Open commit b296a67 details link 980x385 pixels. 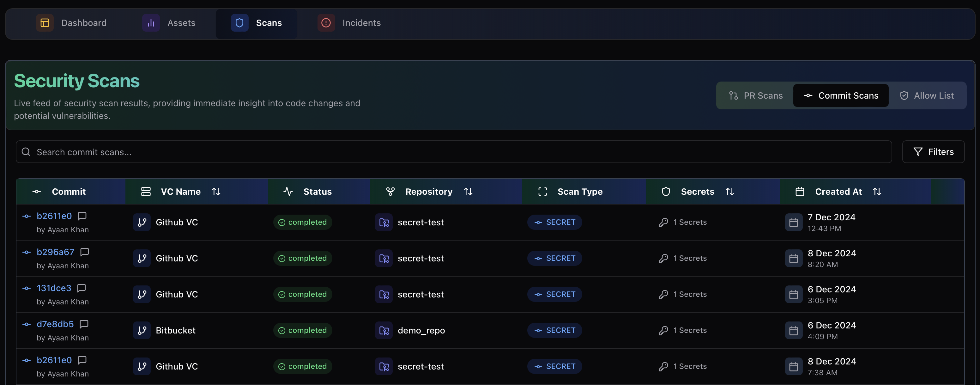[x=56, y=252]
